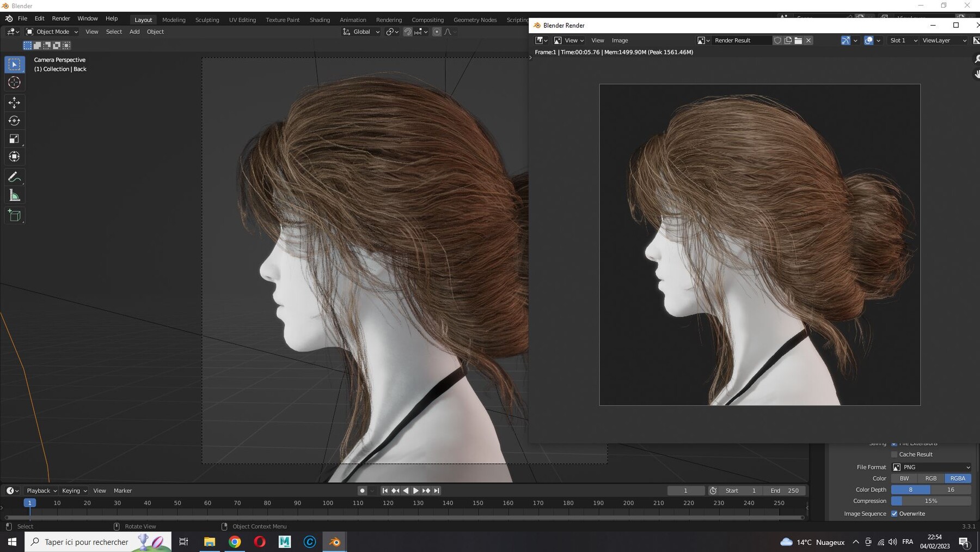Select the Measure tool

[15, 195]
